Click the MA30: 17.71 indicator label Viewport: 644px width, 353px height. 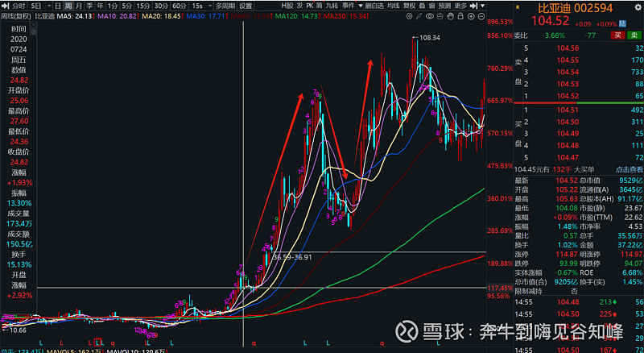207,16
